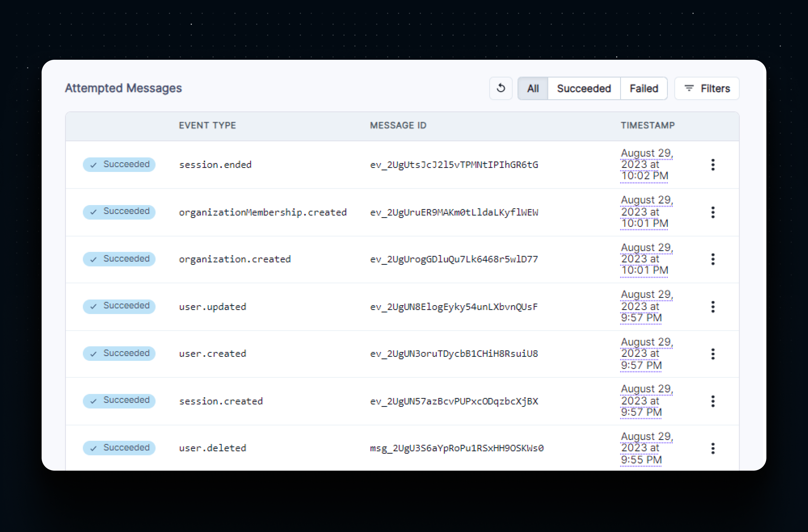
Task: Click message ID ev_2UgUN57azBcvPUPxcODqzbcXjBX
Action: (x=454, y=401)
